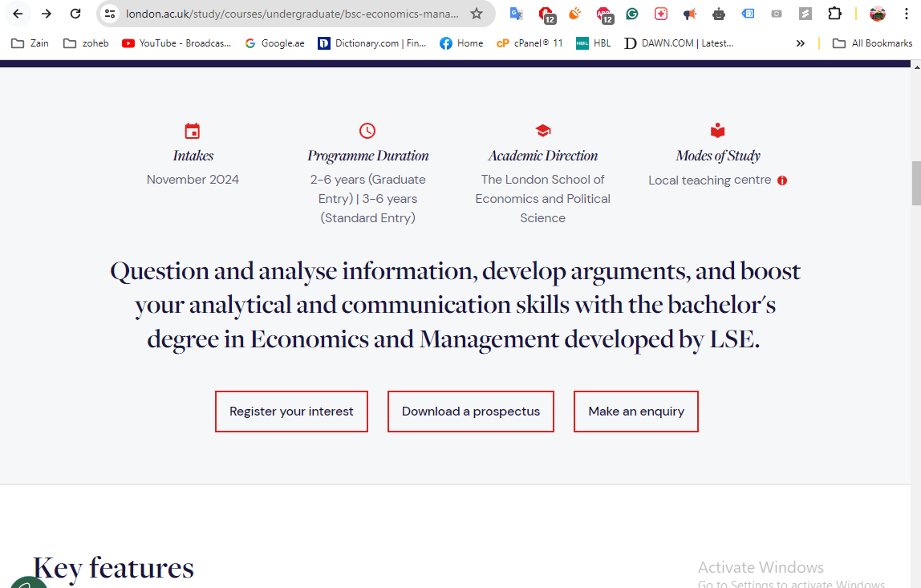
Task: Click the Register your interest button
Action: [x=291, y=412]
